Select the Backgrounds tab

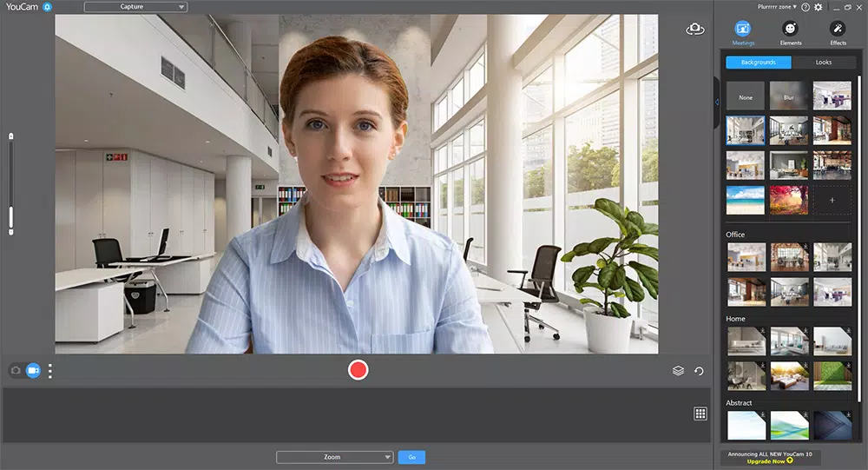[x=759, y=62]
